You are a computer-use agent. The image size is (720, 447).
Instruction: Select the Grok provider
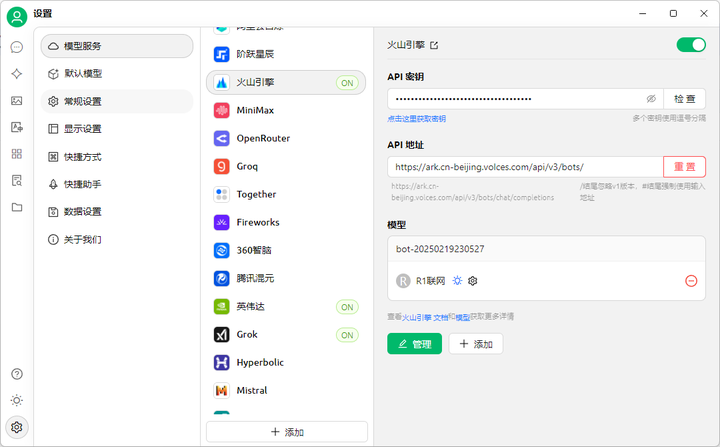[x=286, y=334]
